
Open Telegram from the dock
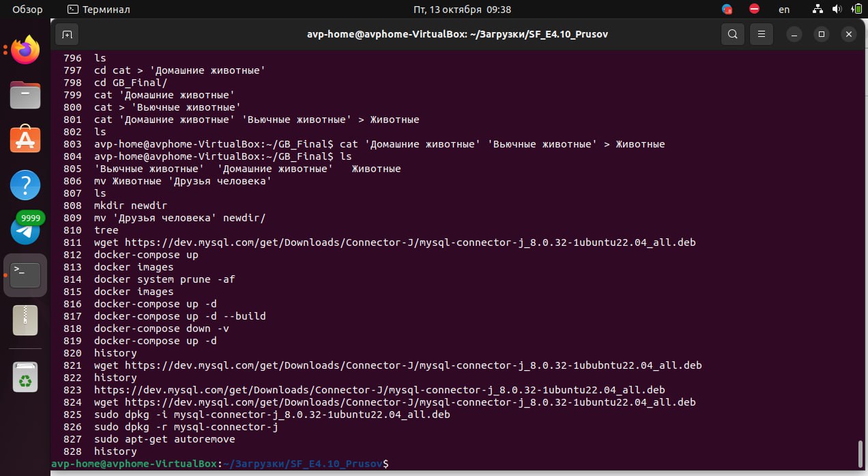pyautogui.click(x=25, y=230)
